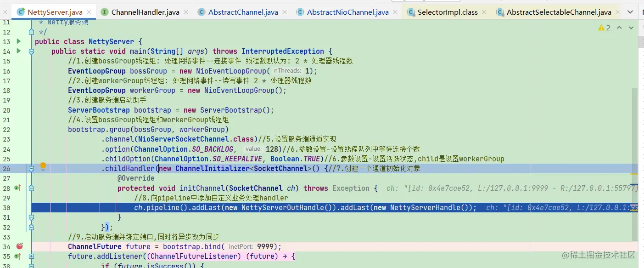Run main method from line 14 gutter arrow
The image size is (644, 268).
click(x=19, y=51)
